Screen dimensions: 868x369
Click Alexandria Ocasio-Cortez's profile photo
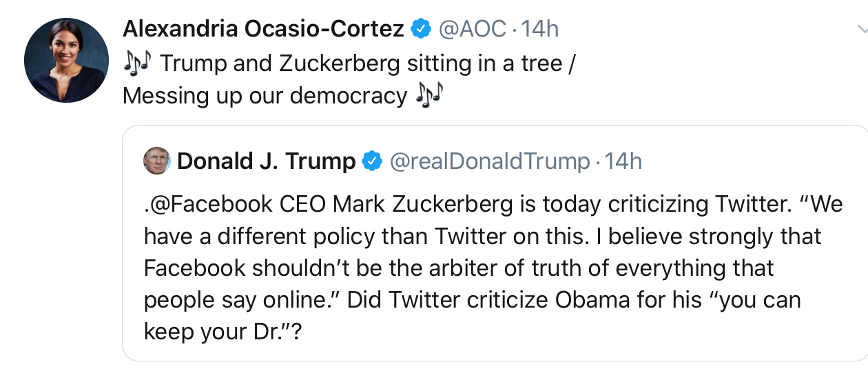tap(66, 61)
